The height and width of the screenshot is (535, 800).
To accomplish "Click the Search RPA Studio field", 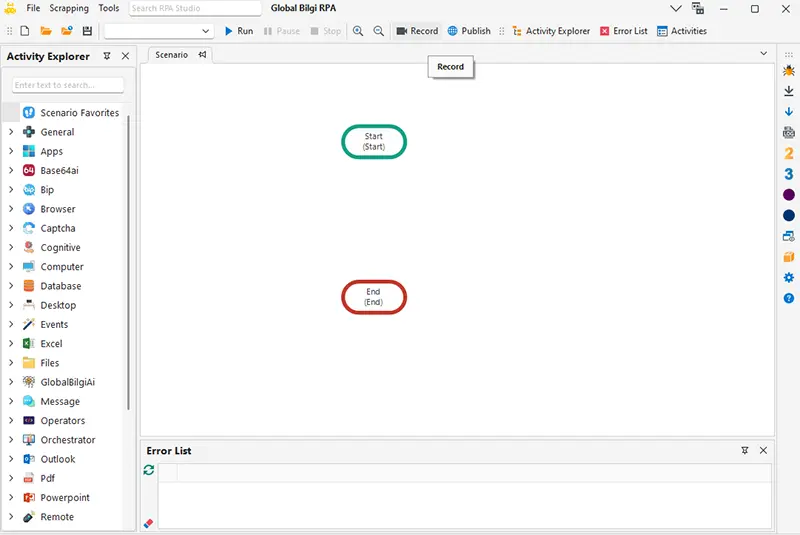I will pyautogui.click(x=195, y=8).
